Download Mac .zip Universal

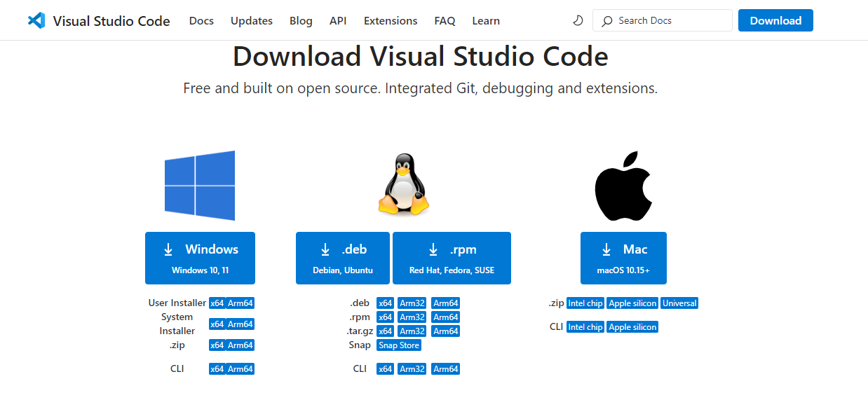679,303
